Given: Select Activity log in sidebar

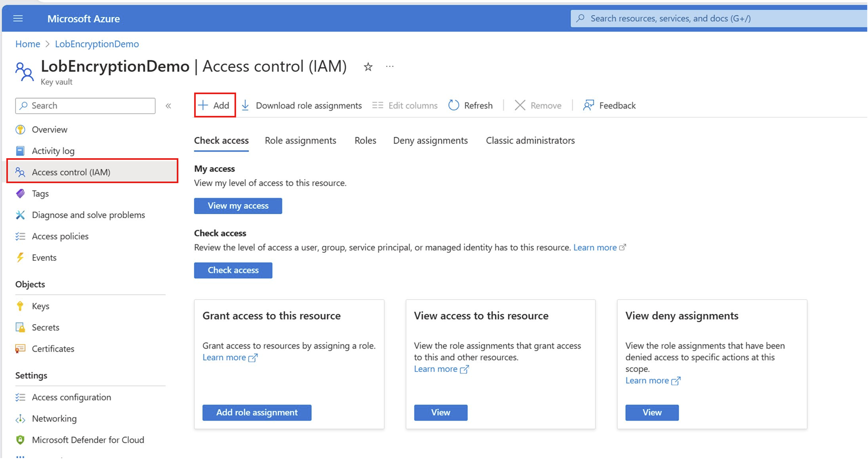Looking at the screenshot, I should (52, 151).
